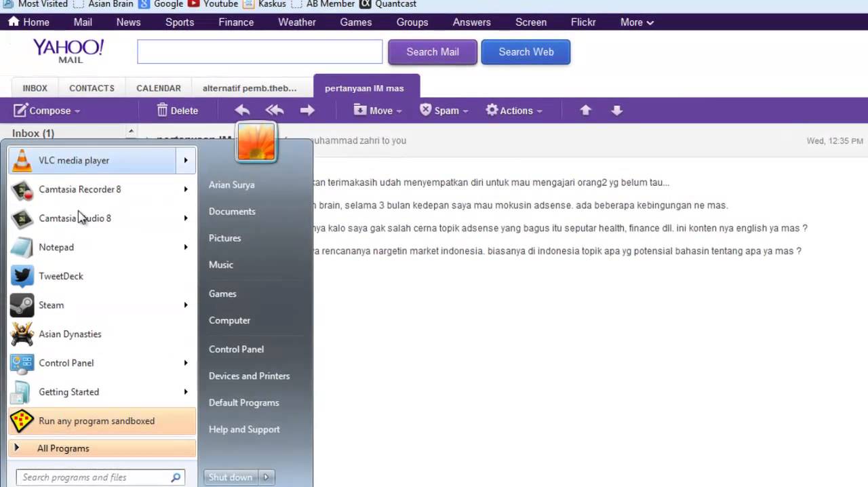This screenshot has width=868, height=487.
Task: Open Inbox (1) folder in sidebar
Action: (33, 134)
